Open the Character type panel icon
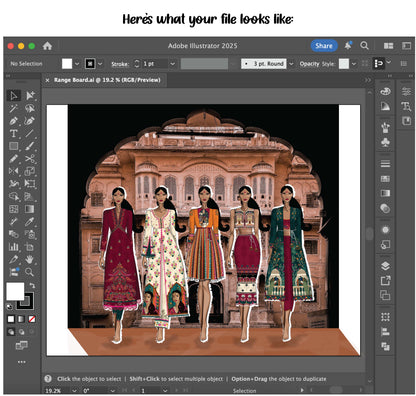Screen dimensions: 416x396 click(x=406, y=106)
